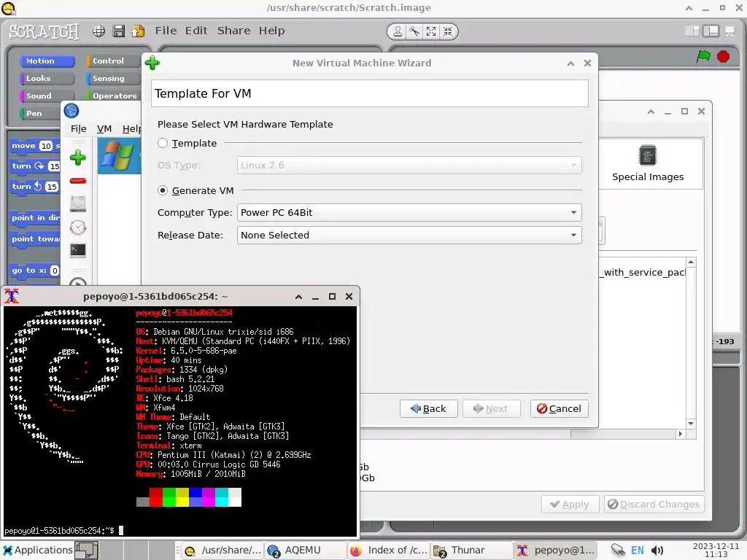
Task: Click the Scratch green flag start icon
Action: 703,56
